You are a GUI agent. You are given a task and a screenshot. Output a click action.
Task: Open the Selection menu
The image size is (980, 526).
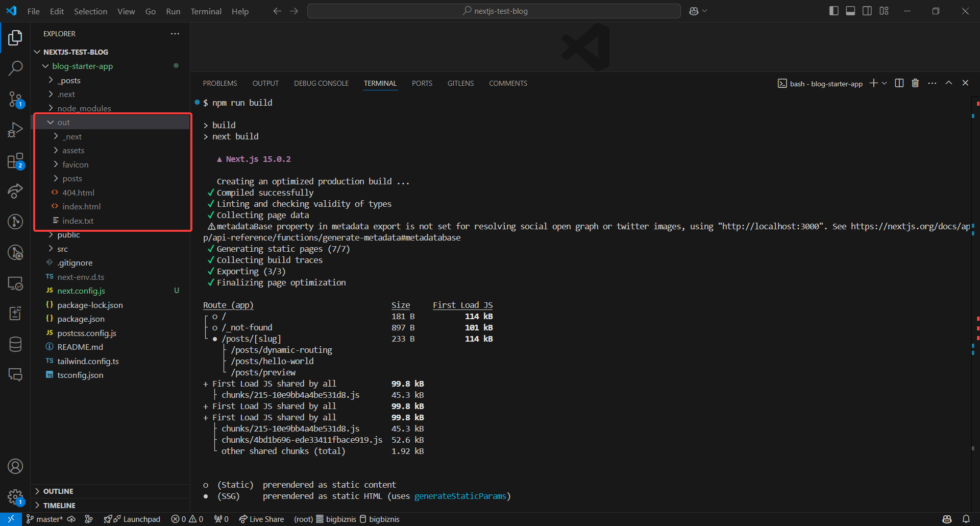(x=90, y=11)
